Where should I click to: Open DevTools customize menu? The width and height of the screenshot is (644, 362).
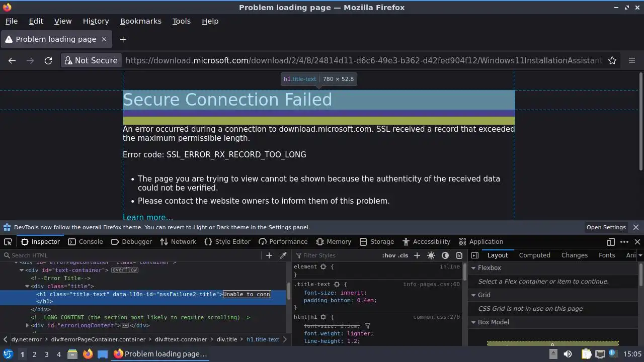624,242
